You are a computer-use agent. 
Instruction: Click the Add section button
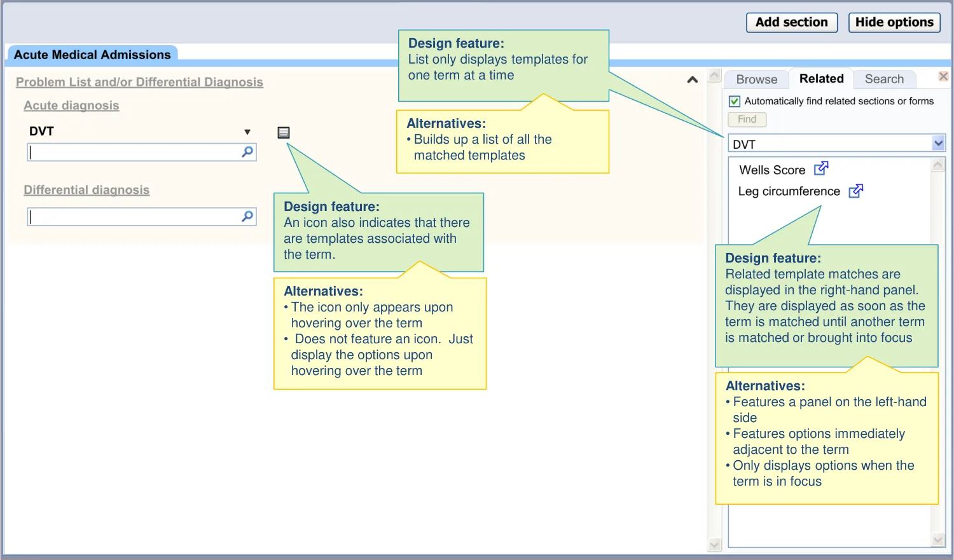[x=791, y=22]
